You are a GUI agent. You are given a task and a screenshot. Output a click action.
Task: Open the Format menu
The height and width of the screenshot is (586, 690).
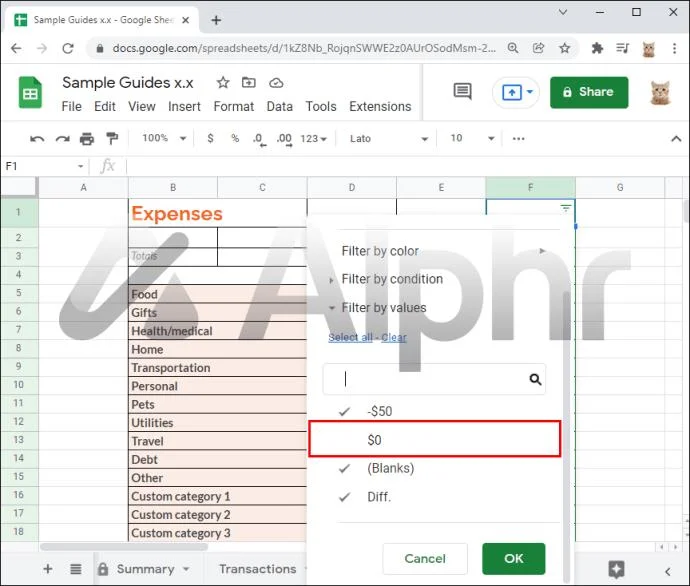tap(234, 106)
